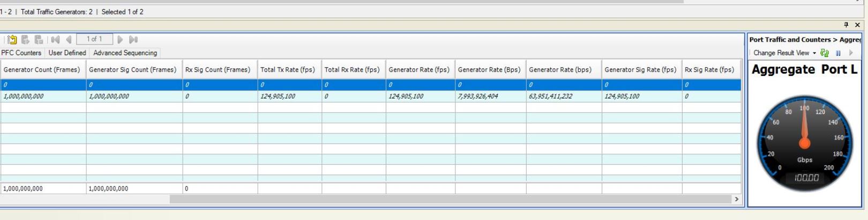Viewport: 868px width, 220px height.
Task: Select the Generator Sig Rate (fps) header
Action: (x=642, y=70)
